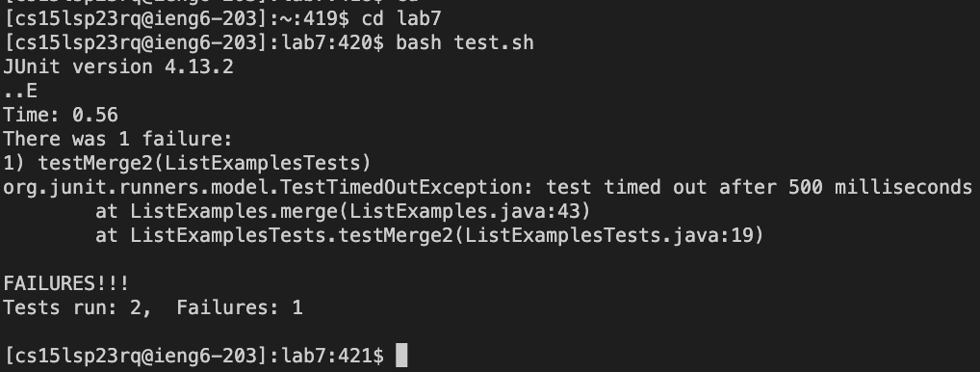Click 'test timed out after 500 milliseconds' text
980x372 pixels.
click(759, 187)
